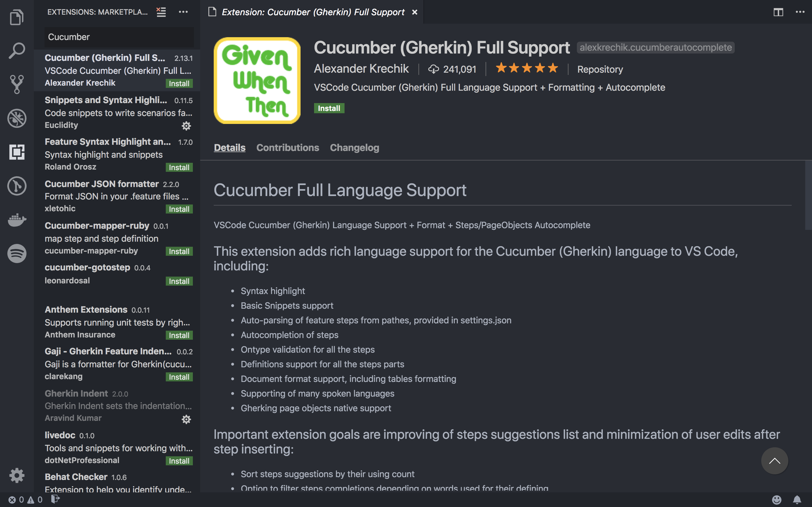
Task: Click Install for Cucumber JSON formatter
Action: coord(178,209)
